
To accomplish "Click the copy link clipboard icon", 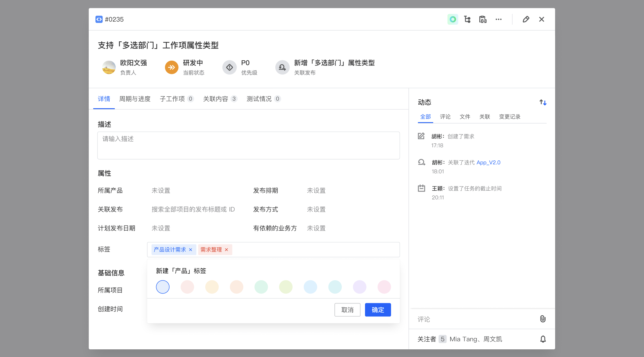I will point(482,19).
